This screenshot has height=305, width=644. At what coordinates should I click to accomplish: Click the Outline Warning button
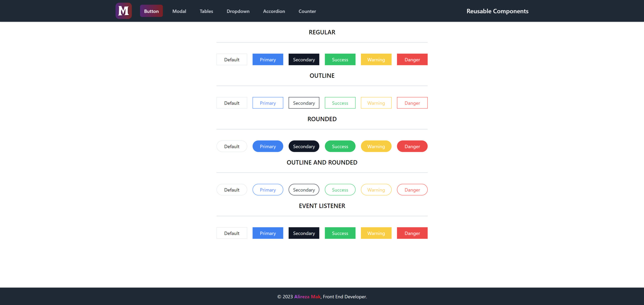click(x=376, y=103)
